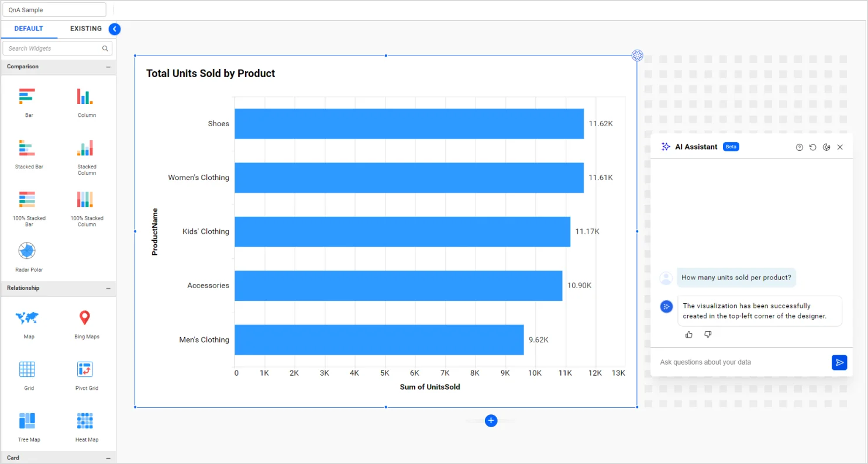This screenshot has height=464, width=868.
Task: Collapse the Card section
Action: pos(108,458)
